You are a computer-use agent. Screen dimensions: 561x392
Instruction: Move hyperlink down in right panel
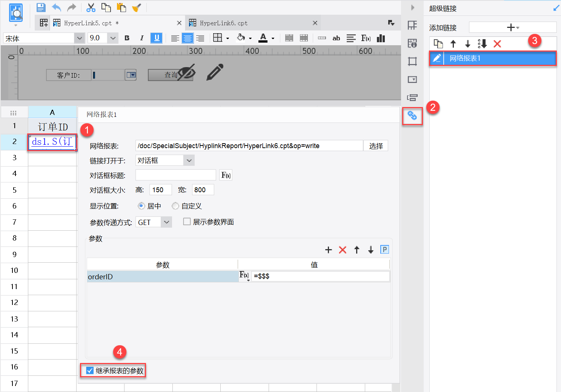(x=468, y=44)
